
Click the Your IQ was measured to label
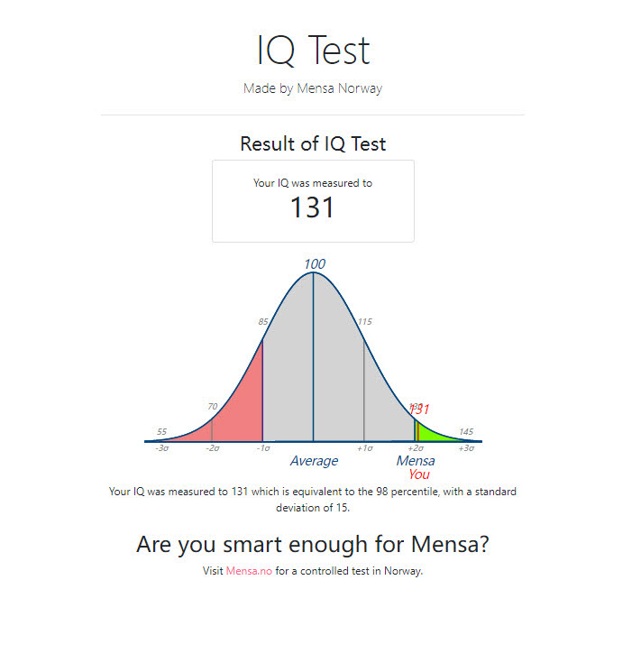pos(313,183)
